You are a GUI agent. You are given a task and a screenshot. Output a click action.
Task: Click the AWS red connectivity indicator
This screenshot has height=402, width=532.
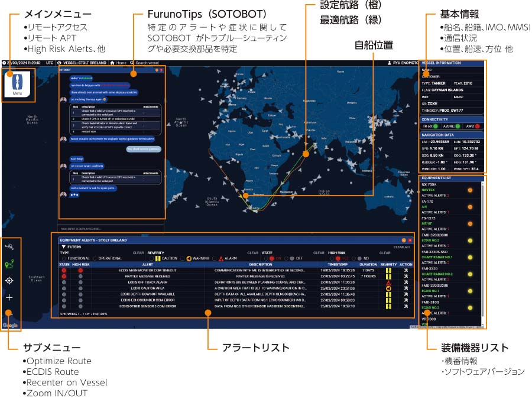click(478, 126)
